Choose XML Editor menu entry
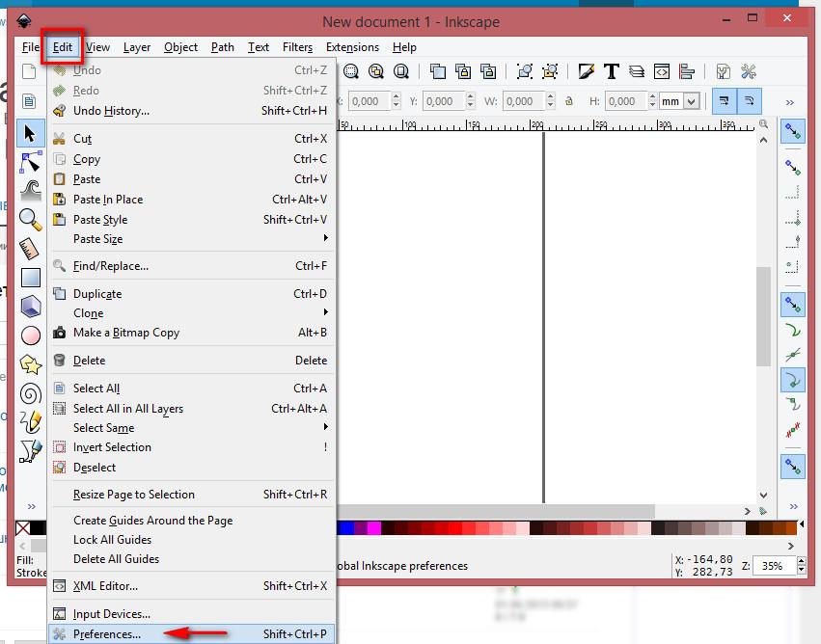The width and height of the screenshot is (821, 644). (191, 586)
